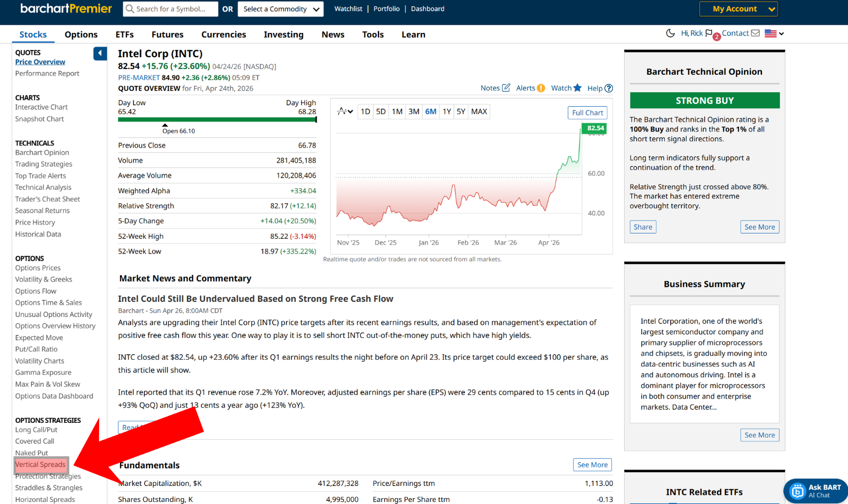Toggle the Watch star for INTC
The image size is (848, 504).
point(577,88)
